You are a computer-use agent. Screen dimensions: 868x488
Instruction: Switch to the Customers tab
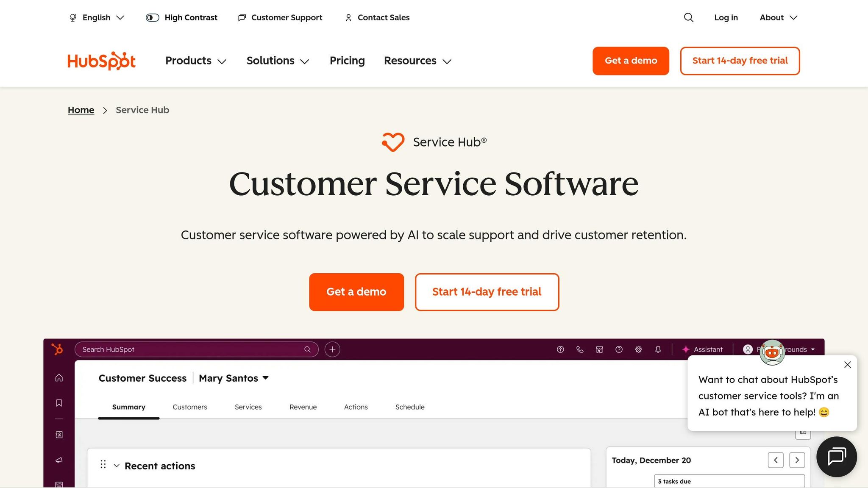[189, 407]
